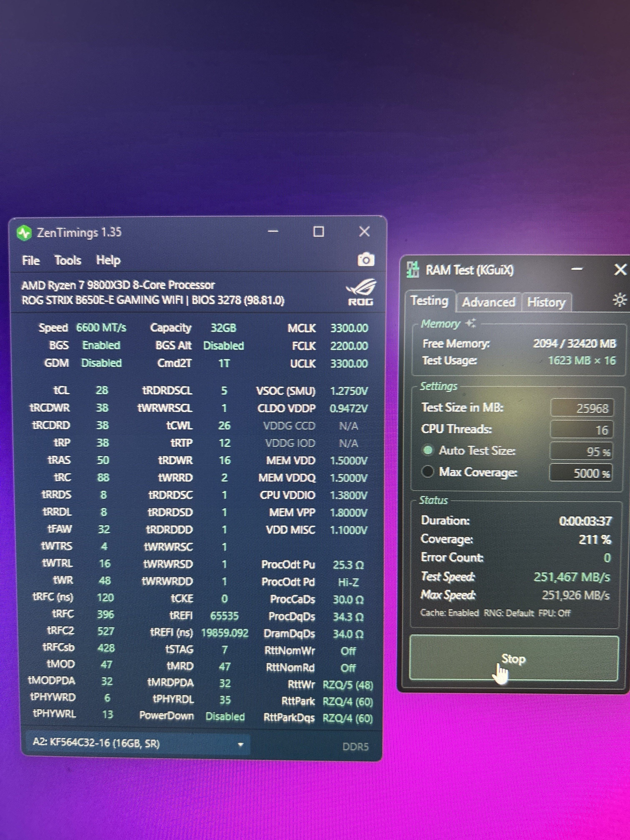Image resolution: width=630 pixels, height=840 pixels.
Task: Switch to the Advanced tab
Action: (x=488, y=302)
